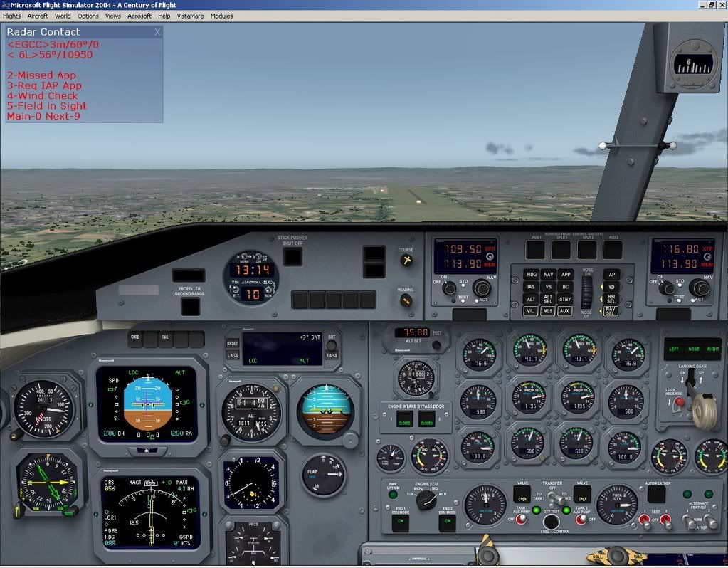Toggle the ENG 2 ECU MODE button
The width and height of the screenshot is (728, 568).
point(447,522)
